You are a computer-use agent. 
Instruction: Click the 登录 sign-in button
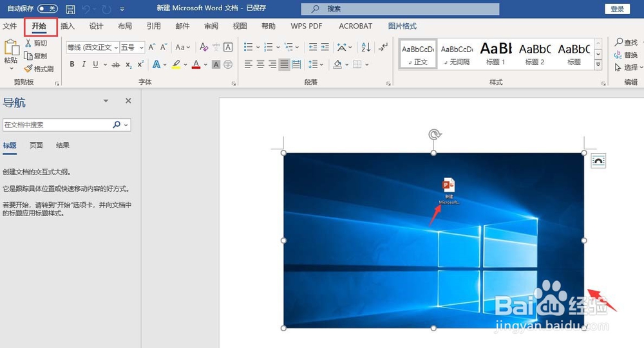pyautogui.click(x=617, y=8)
